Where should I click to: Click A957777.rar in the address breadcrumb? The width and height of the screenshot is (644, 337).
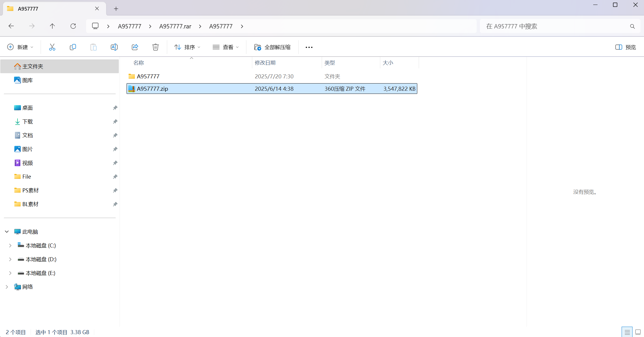[x=175, y=26]
